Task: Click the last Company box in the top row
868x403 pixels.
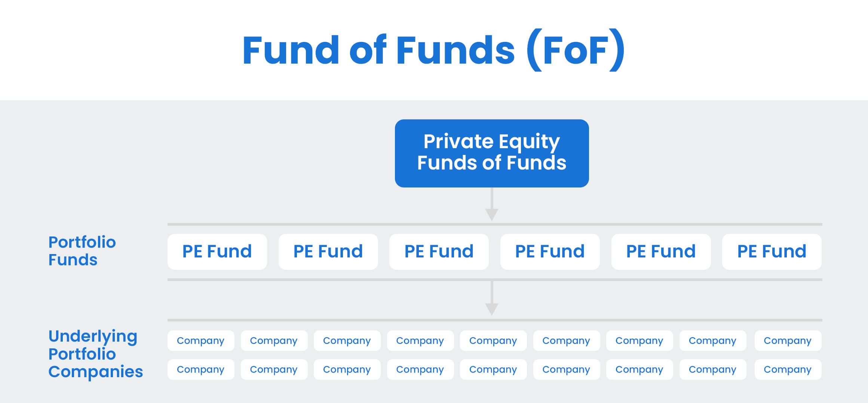Action: tap(788, 341)
